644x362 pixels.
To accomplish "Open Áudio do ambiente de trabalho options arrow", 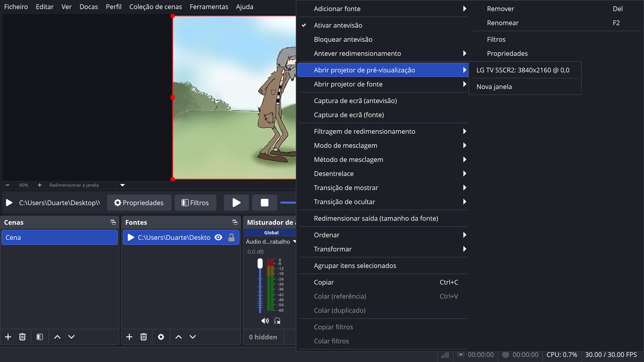I will [294, 241].
